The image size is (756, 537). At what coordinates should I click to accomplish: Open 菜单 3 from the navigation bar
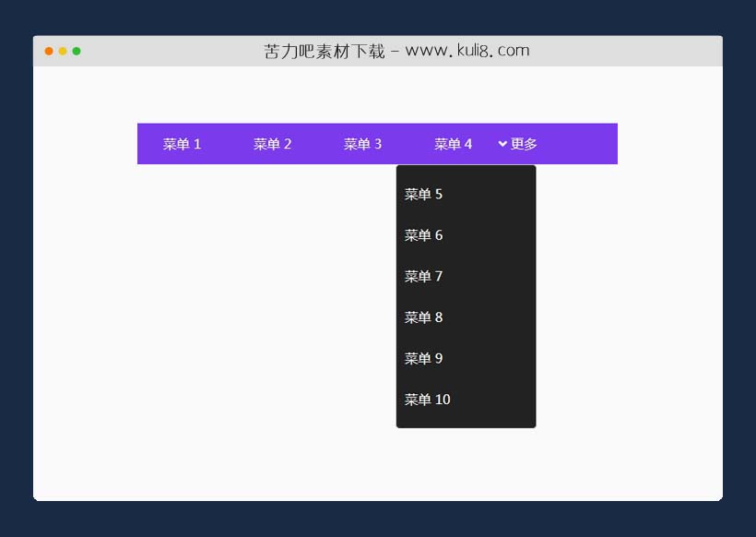click(x=362, y=144)
